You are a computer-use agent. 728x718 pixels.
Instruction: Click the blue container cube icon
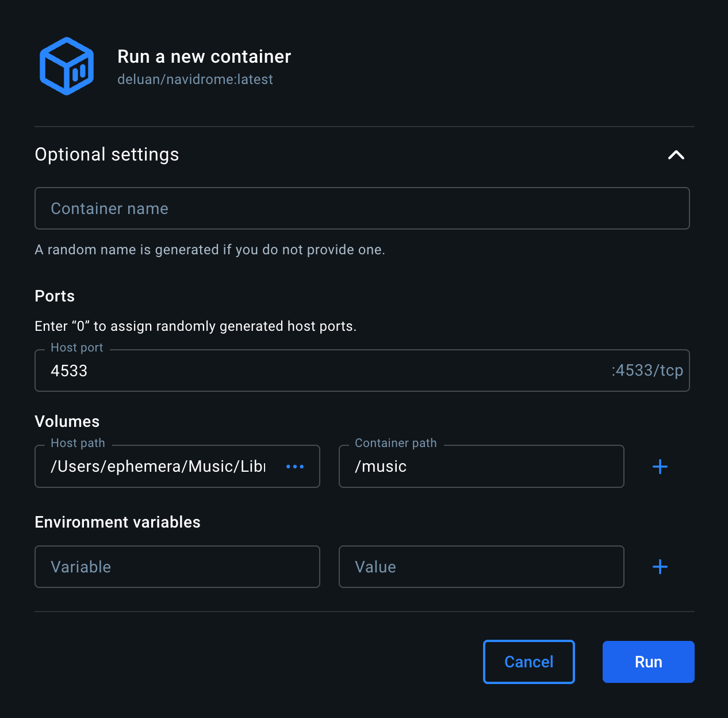tap(67, 66)
